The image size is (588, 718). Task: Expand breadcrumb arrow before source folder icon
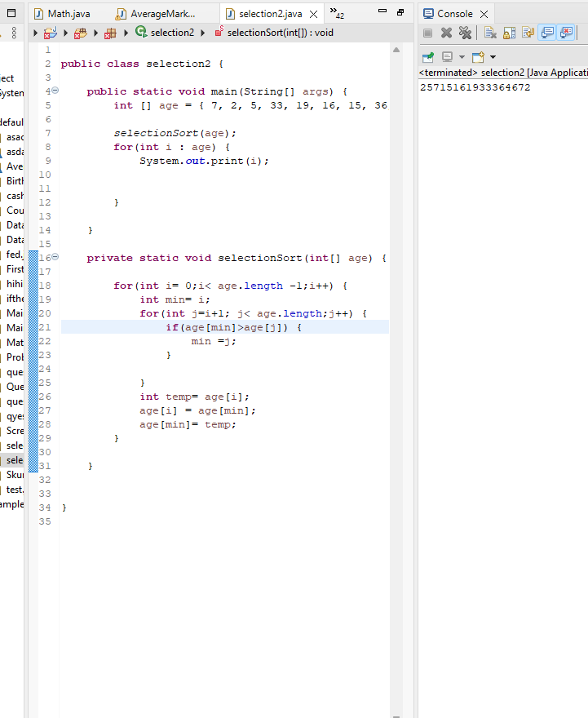tap(65, 33)
